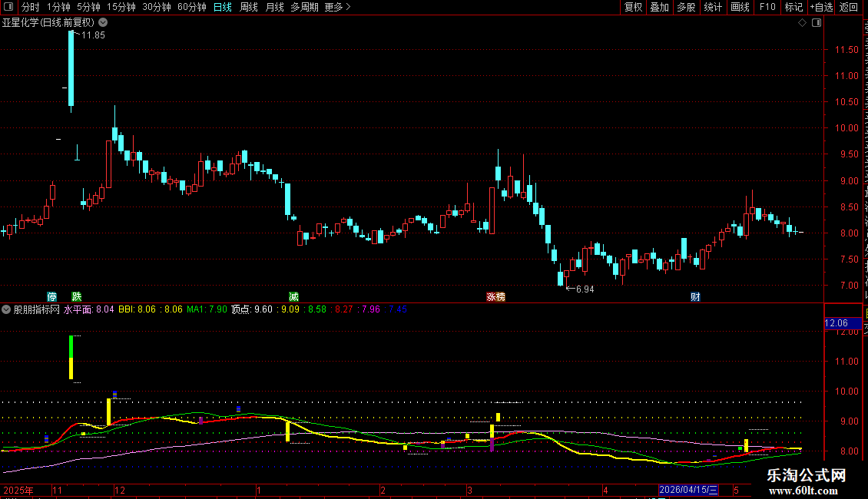Viewport: 868px width, 499px height.
Task: Switch to 月线 monthly chart
Action: pyautogui.click(x=274, y=7)
